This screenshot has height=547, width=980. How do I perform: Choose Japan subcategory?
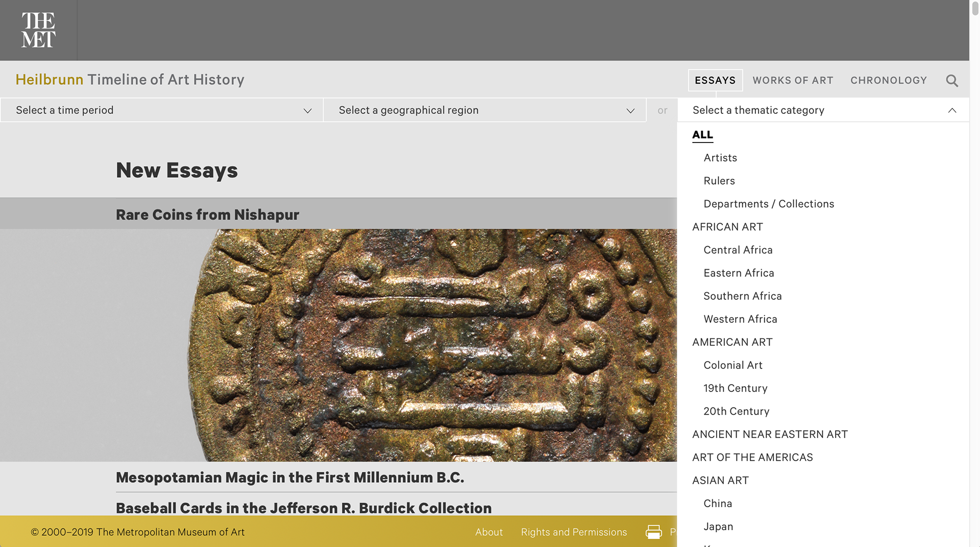point(718,527)
